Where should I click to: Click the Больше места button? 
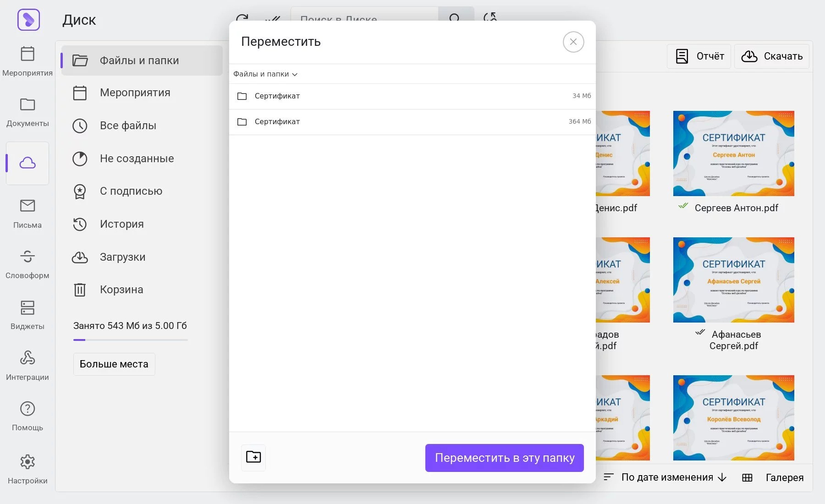click(114, 364)
